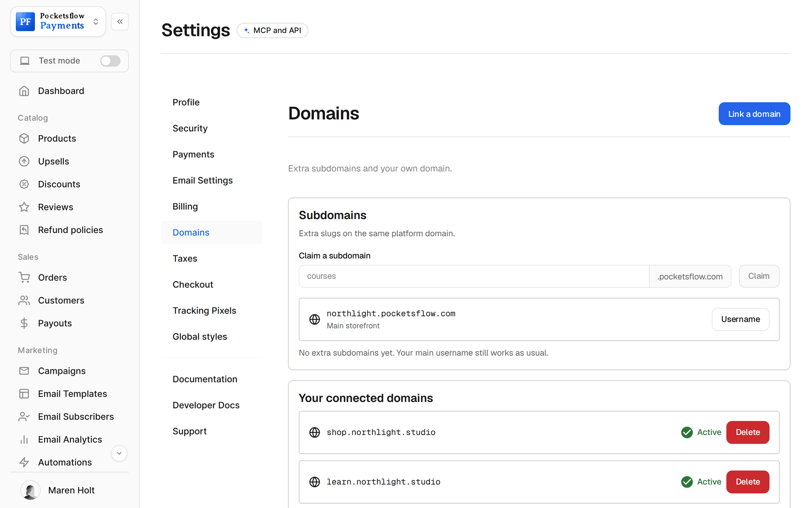Screen dimensions: 812x508
Task: Click the Payouts dollar icon
Action: 24,323
